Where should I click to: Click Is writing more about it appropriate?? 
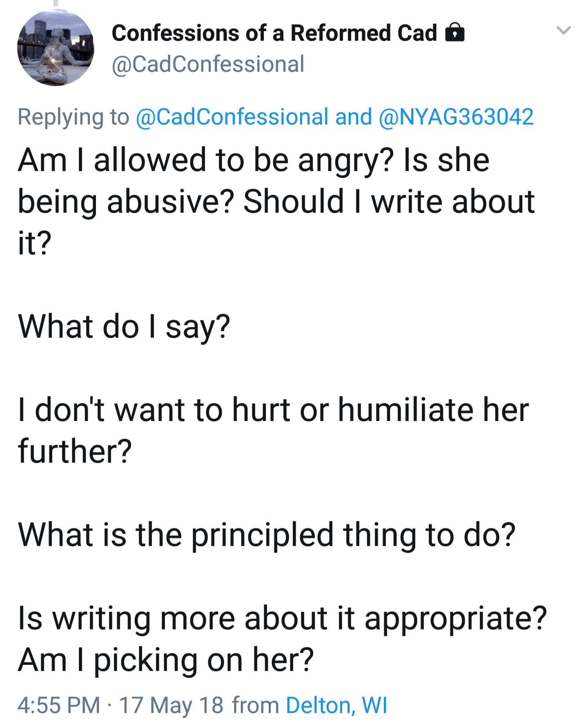[282, 618]
